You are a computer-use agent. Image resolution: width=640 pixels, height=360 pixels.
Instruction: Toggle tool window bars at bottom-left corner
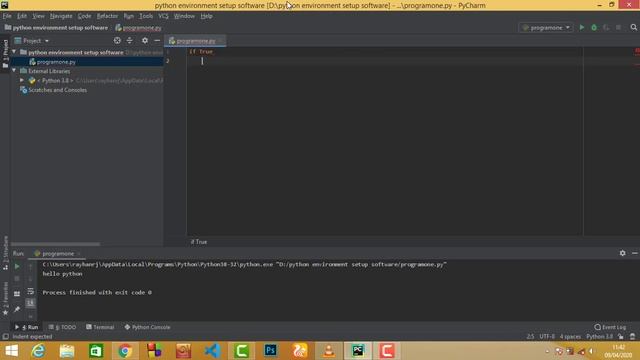[x=5, y=337]
